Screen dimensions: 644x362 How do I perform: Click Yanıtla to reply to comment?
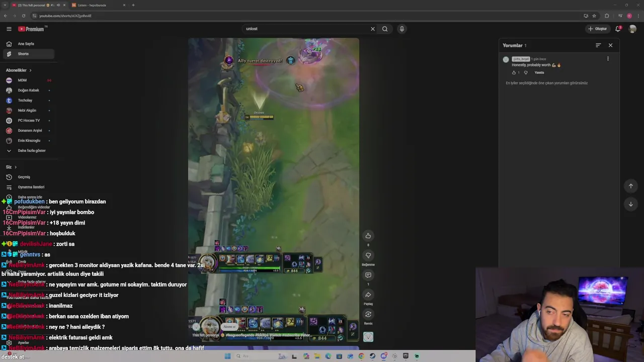pos(539,72)
